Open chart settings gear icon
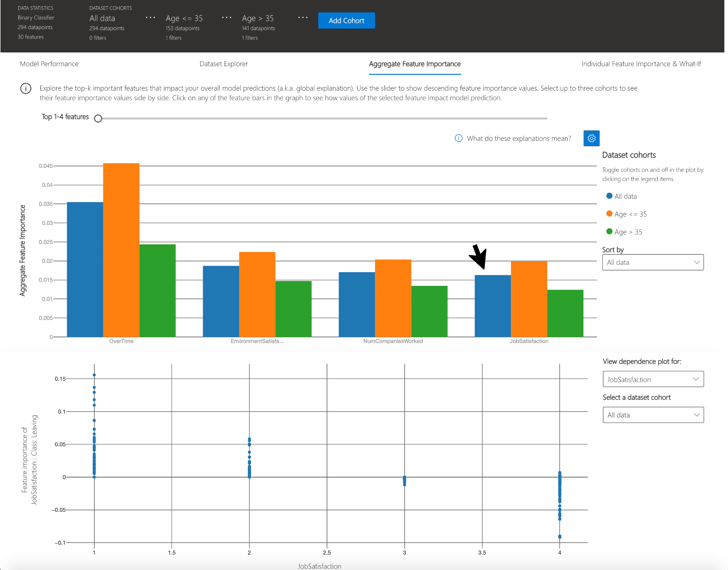 [x=591, y=138]
